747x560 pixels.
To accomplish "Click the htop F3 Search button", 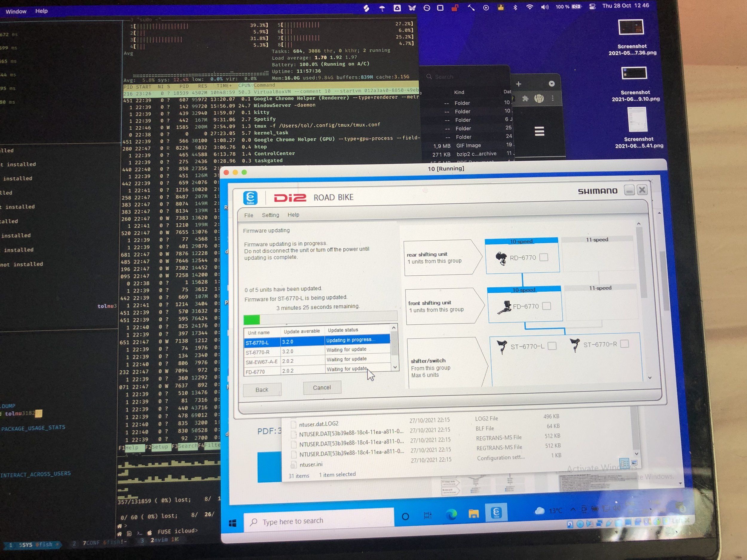I will 184,446.
